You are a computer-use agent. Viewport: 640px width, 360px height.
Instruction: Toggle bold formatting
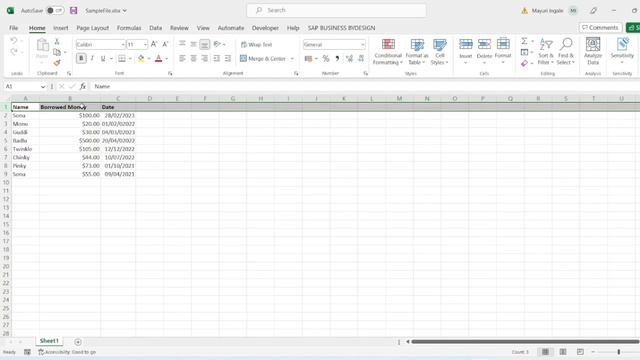tap(81, 58)
